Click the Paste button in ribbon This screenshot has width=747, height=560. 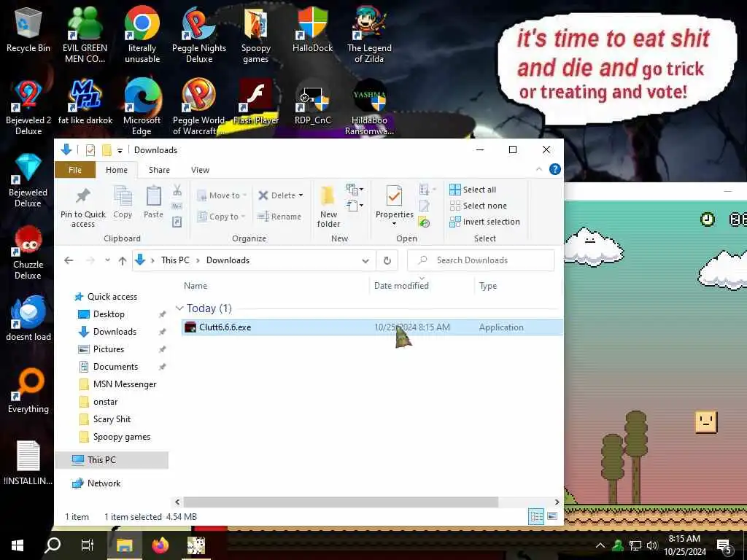[x=153, y=202]
